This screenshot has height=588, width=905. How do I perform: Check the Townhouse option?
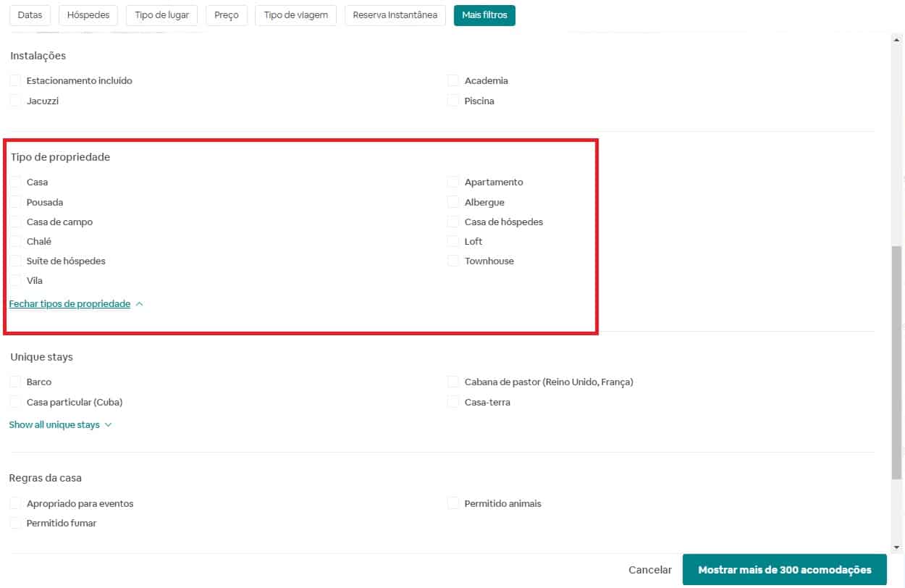point(453,261)
